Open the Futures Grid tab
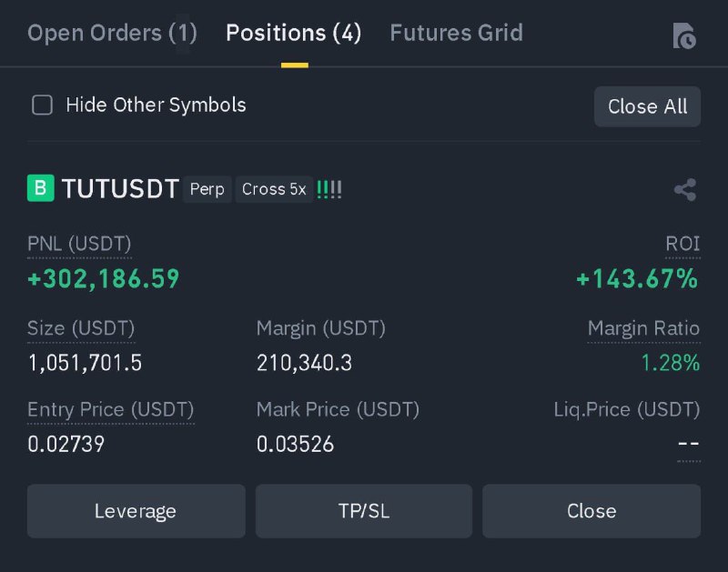This screenshot has width=728, height=572. [x=457, y=33]
